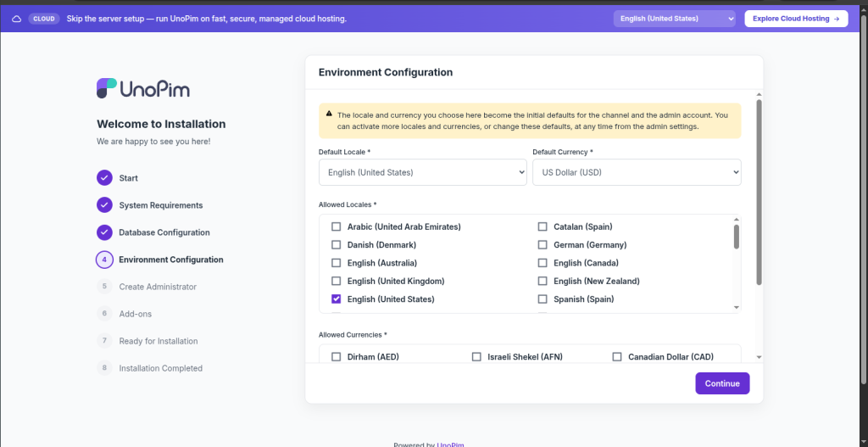Viewport: 868px width, 447px height.
Task: Select Spanish (Spain) locale checkbox
Action: click(x=542, y=299)
